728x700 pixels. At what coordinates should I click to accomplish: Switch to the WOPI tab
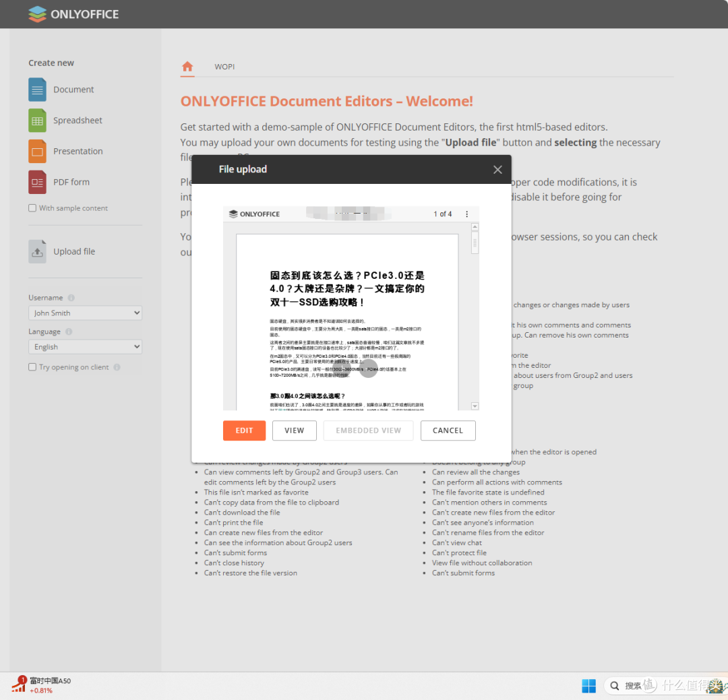pos(224,67)
